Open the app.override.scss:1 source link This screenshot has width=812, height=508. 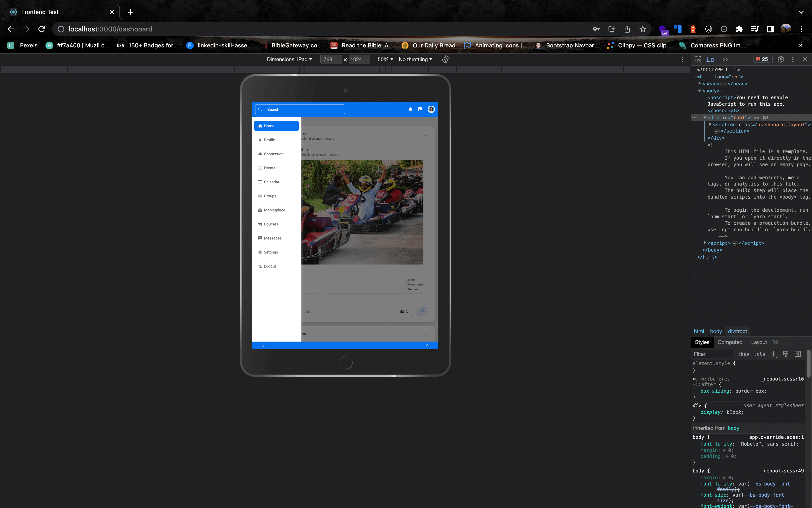click(x=776, y=437)
